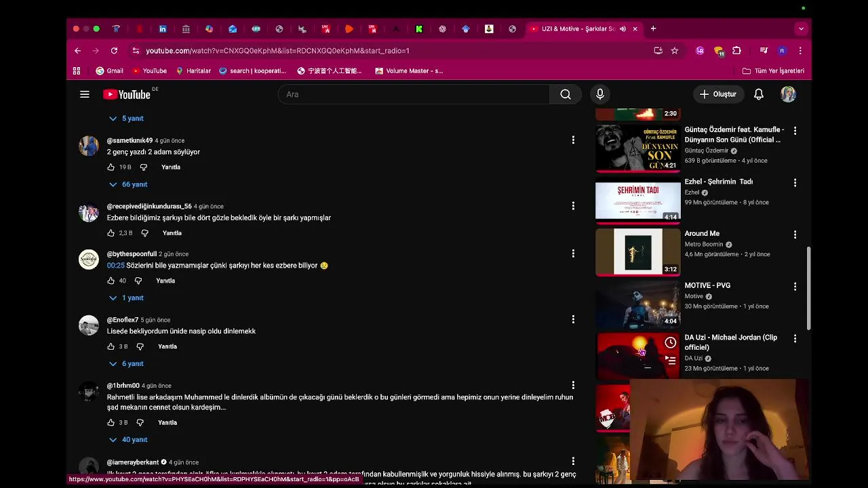Open options menu for MOTIVE - PVG video
The image size is (868, 488).
point(795,287)
